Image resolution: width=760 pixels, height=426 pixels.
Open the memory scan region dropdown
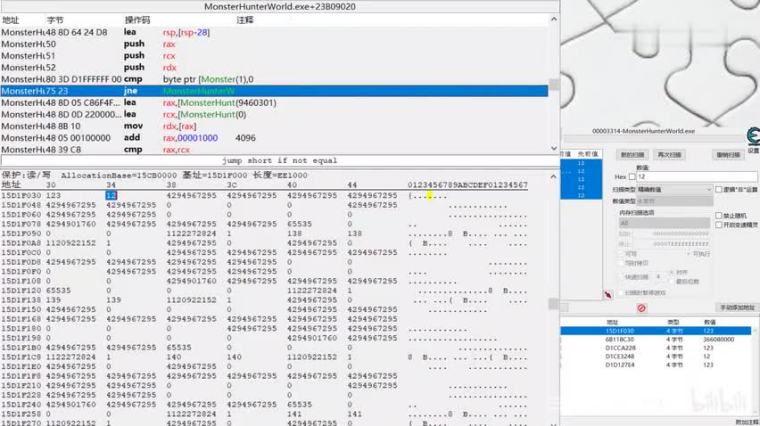pos(664,223)
